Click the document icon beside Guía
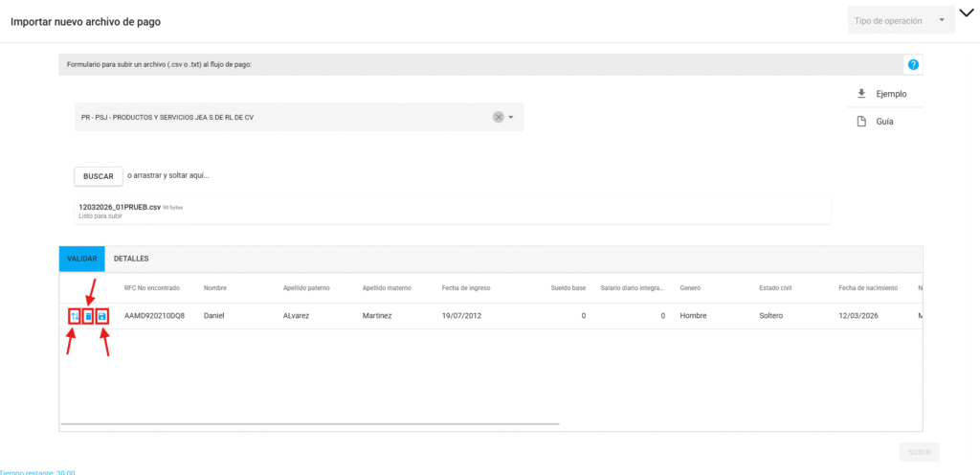 [861, 122]
